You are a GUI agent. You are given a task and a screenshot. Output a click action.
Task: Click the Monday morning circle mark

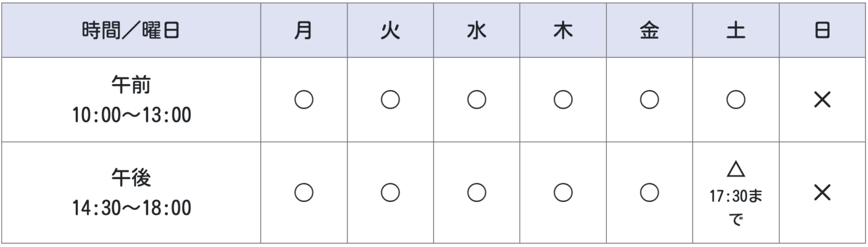pos(304,100)
